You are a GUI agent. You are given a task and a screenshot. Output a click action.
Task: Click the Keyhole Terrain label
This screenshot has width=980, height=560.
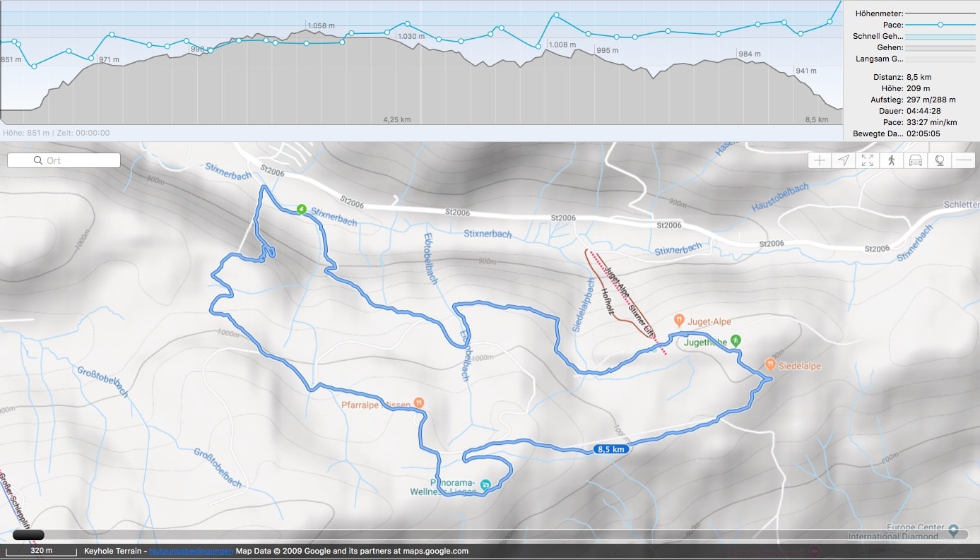pyautogui.click(x=114, y=551)
